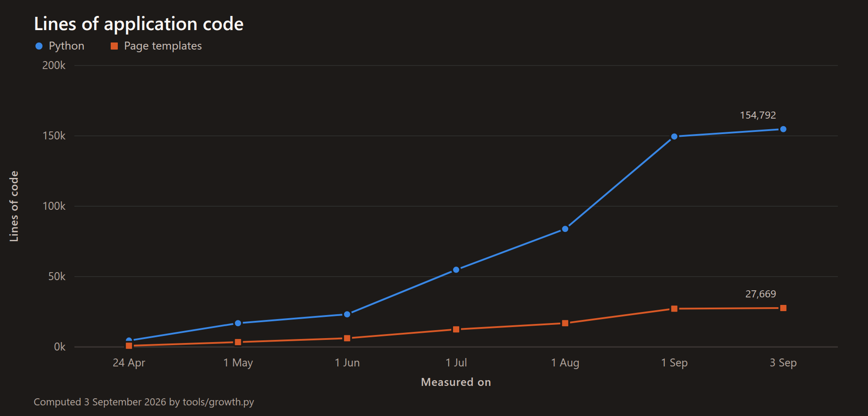Select Python data point at 1 Aug
This screenshot has width=868, height=416.
click(x=565, y=229)
